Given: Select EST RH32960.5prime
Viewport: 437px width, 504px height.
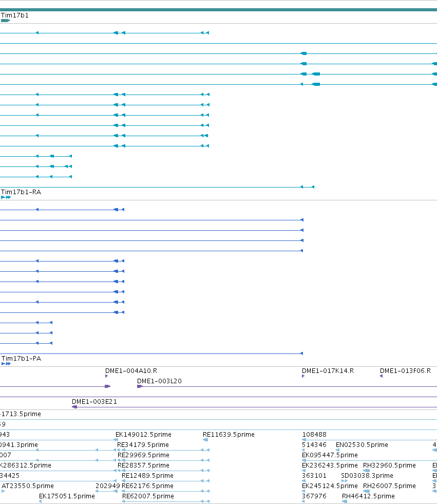Looking at the screenshot, I should click(x=389, y=465).
